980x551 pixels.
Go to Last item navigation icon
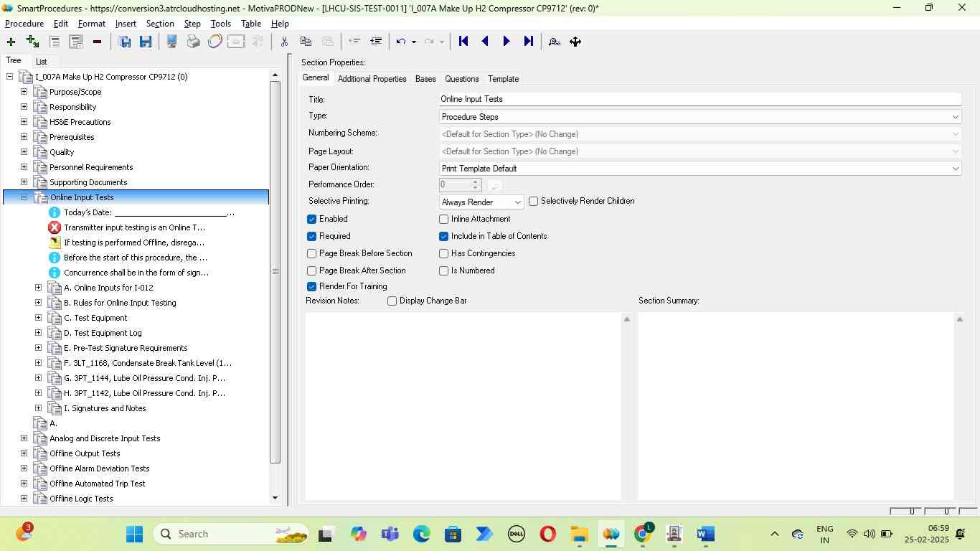tap(529, 42)
